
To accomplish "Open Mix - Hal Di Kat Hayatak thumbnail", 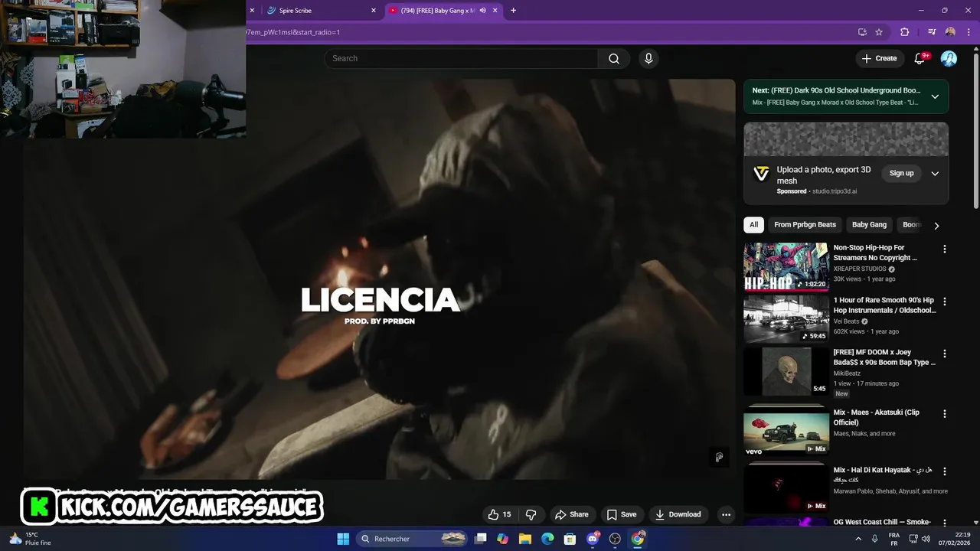I will (x=786, y=487).
